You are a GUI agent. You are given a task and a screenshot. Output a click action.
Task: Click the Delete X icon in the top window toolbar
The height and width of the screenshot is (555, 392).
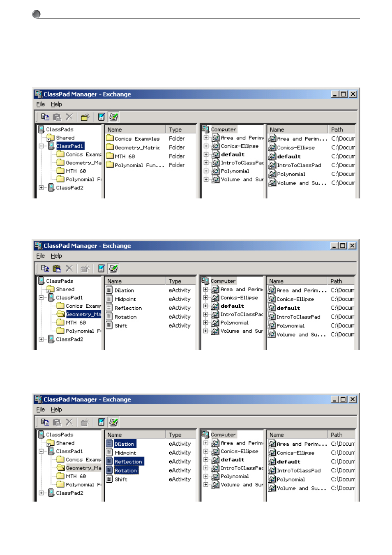(x=69, y=117)
